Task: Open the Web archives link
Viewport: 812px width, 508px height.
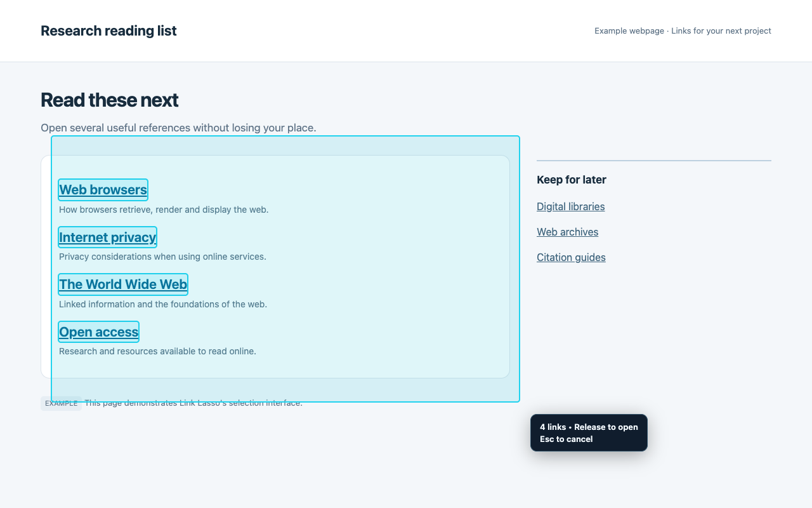Action: click(x=567, y=232)
